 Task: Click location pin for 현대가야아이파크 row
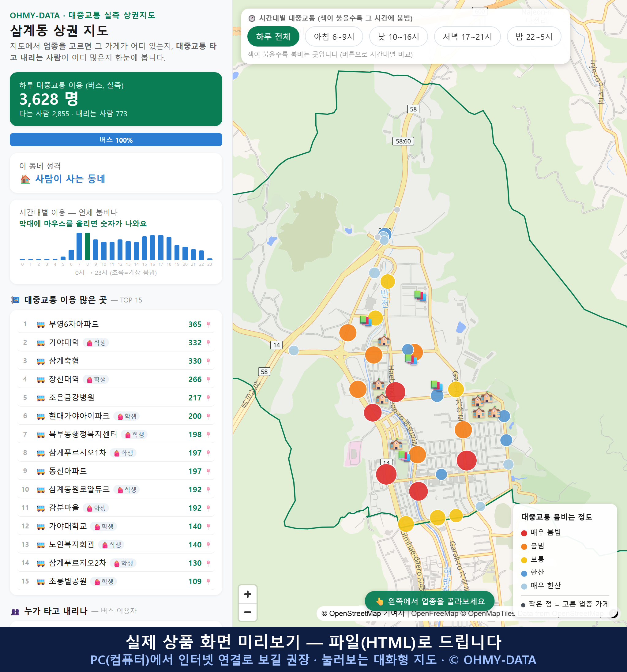pyautogui.click(x=208, y=416)
